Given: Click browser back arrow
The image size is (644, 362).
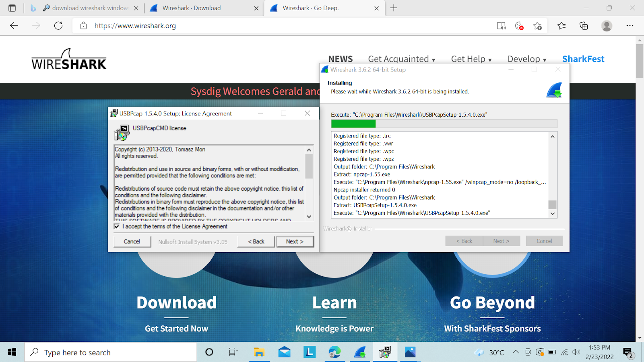Looking at the screenshot, I should (14, 26).
